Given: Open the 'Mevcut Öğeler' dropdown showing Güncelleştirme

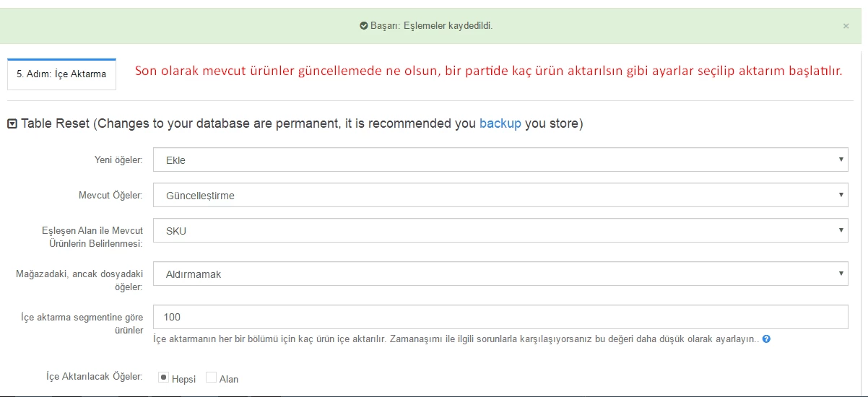Looking at the screenshot, I should (500, 195).
